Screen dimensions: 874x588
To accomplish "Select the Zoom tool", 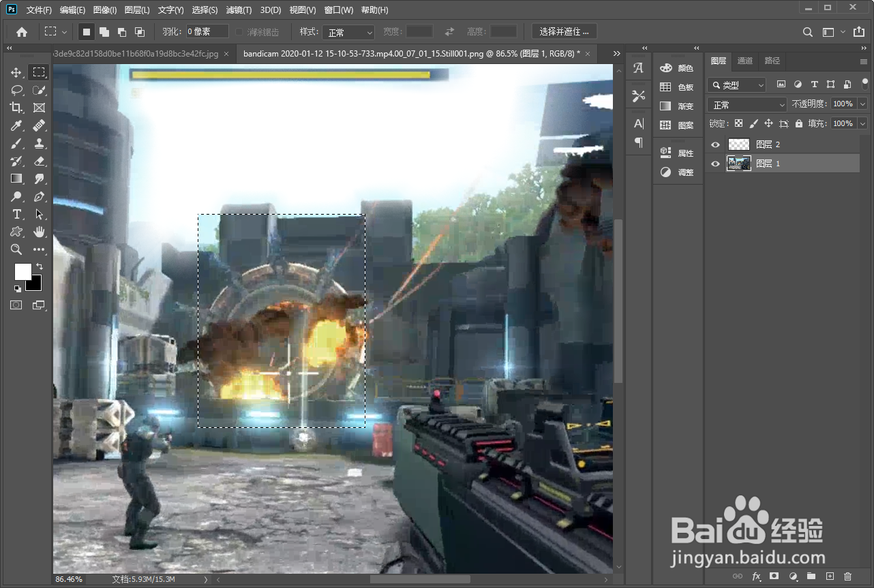I will 16,249.
